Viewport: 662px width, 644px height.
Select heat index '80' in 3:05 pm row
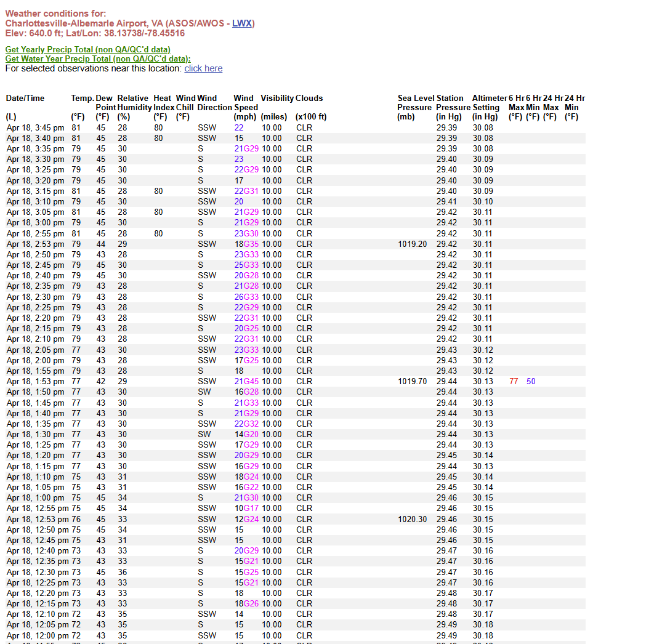158,212
